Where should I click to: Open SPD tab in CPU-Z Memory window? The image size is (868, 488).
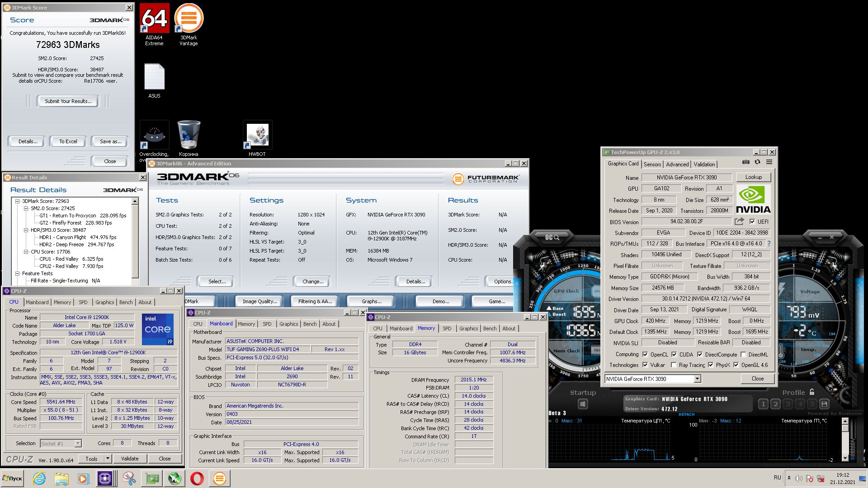coord(447,328)
